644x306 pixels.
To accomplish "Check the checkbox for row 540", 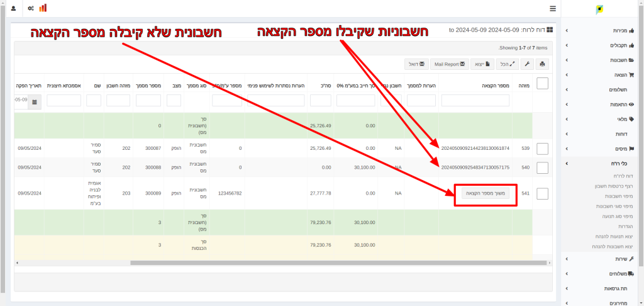I will click(542, 167).
